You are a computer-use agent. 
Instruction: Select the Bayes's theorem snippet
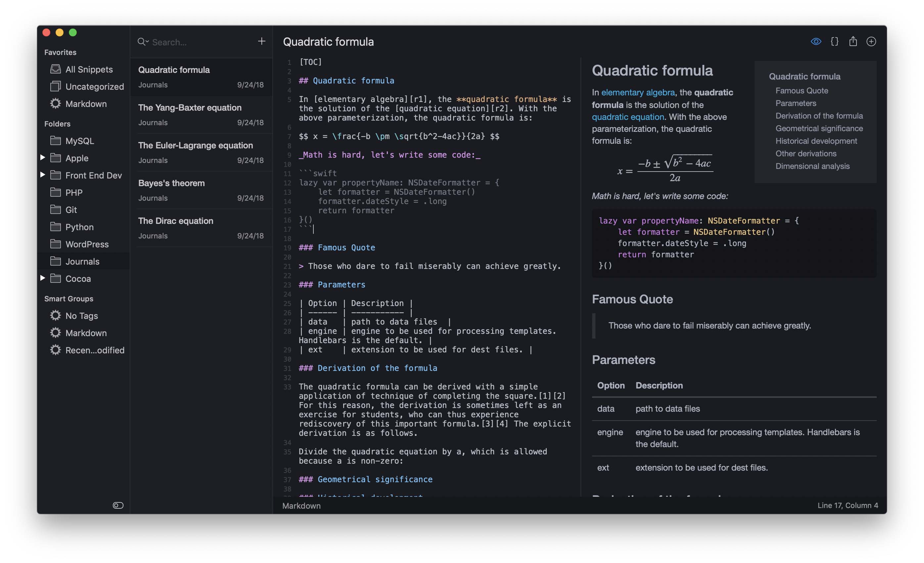[x=201, y=190]
